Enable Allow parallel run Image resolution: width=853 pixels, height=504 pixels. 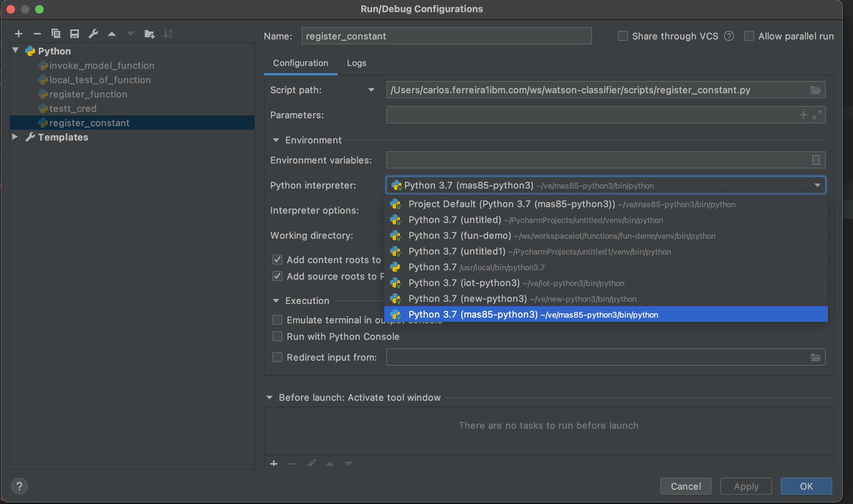click(749, 36)
